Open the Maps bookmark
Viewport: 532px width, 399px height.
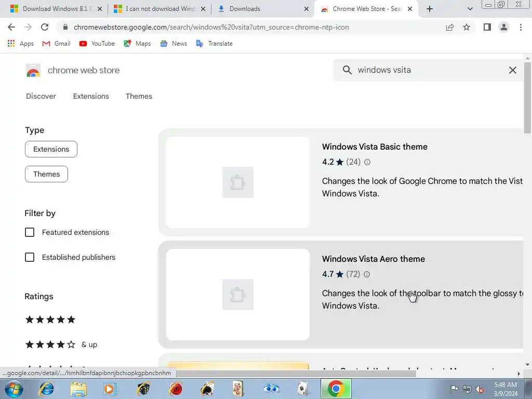coord(137,44)
